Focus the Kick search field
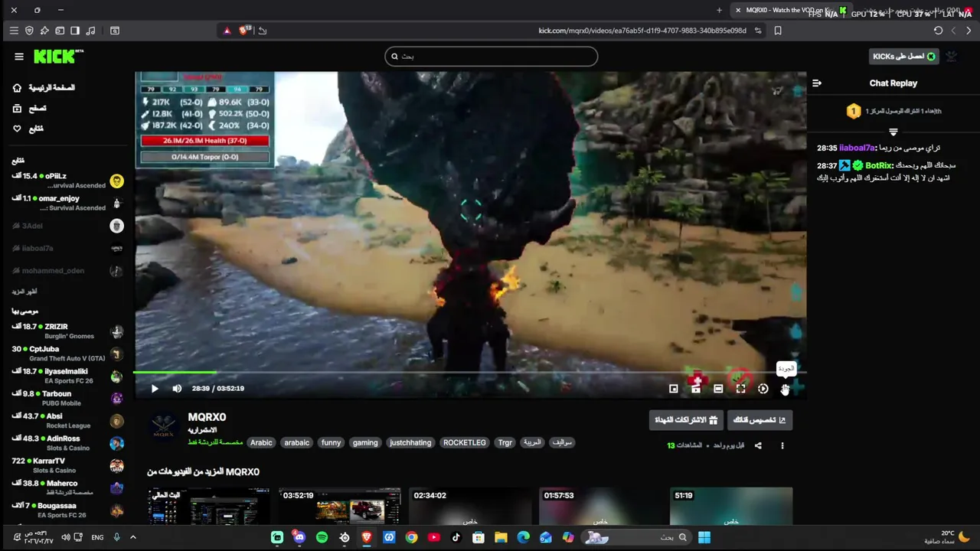The width and height of the screenshot is (980, 551). tap(491, 56)
